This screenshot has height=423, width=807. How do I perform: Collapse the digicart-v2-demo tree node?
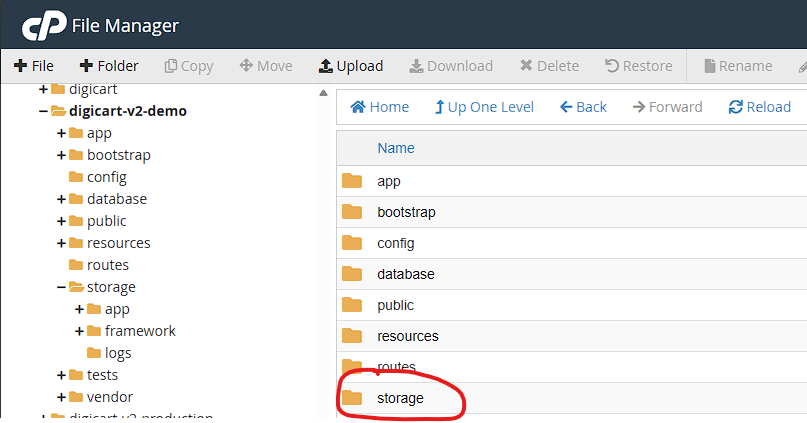43,111
